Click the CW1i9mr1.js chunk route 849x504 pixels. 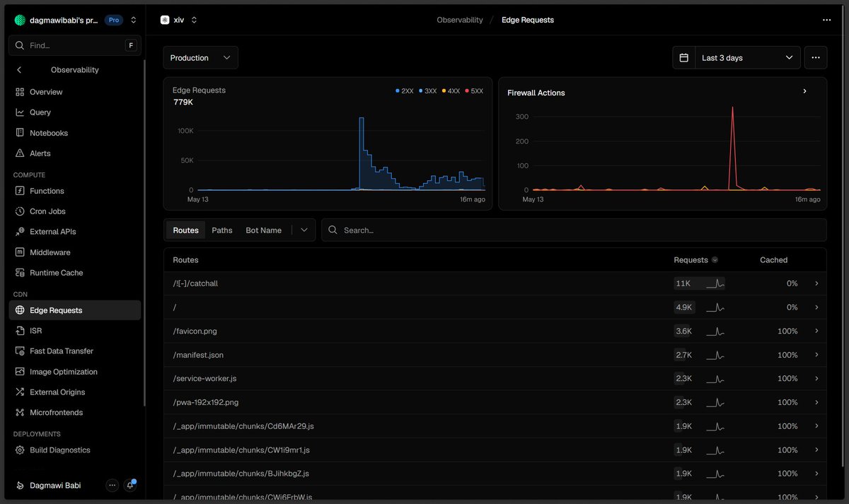click(x=241, y=450)
